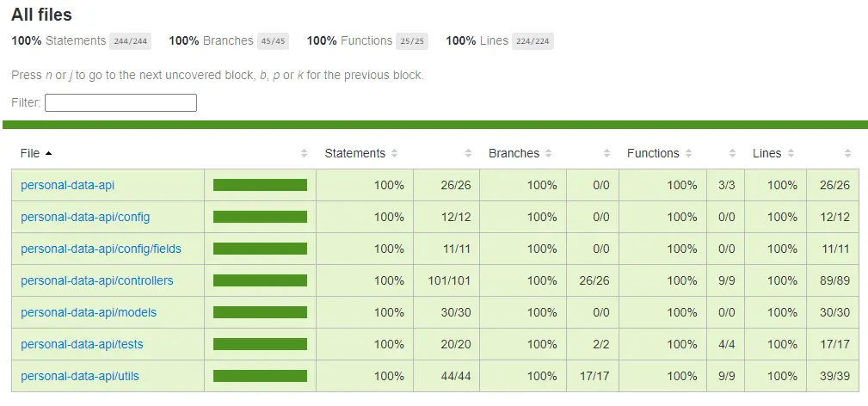Open the personal-data-api/utils link
The height and width of the screenshot is (406, 868).
coord(80,376)
